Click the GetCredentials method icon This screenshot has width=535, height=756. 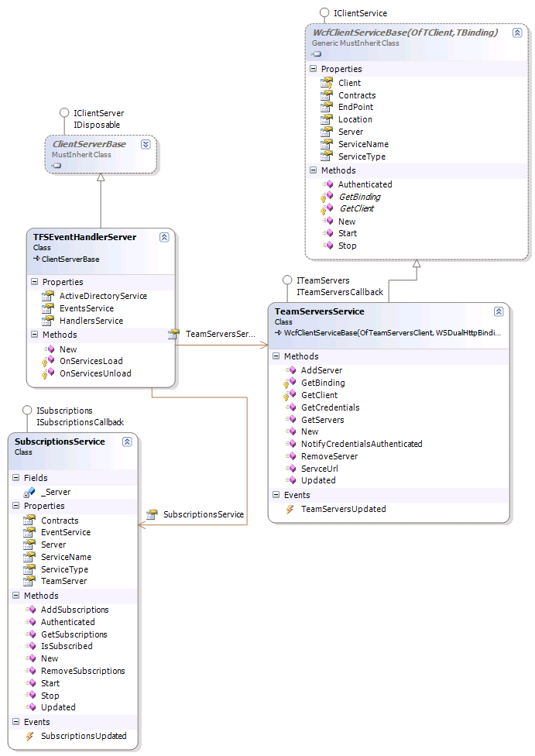pos(290,407)
